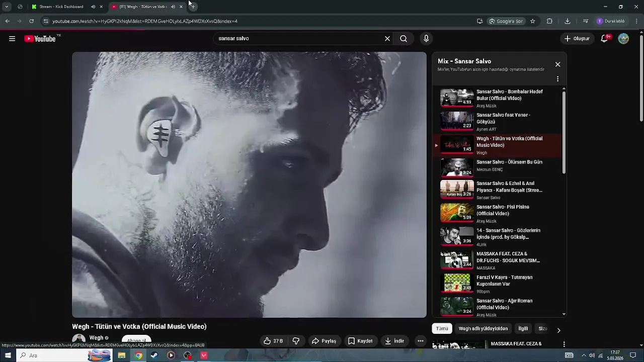
Task: Click the install app icon in address bar
Action: 479,21
